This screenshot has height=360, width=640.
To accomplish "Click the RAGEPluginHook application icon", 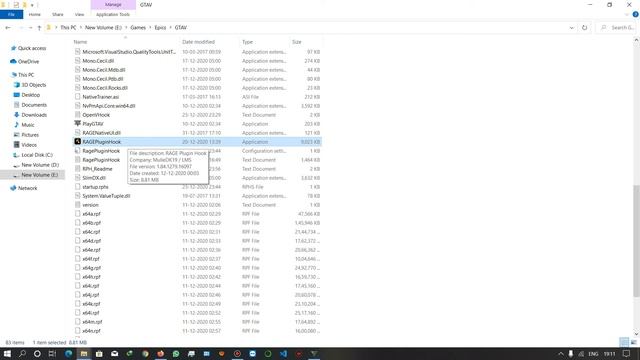I will (x=77, y=142).
